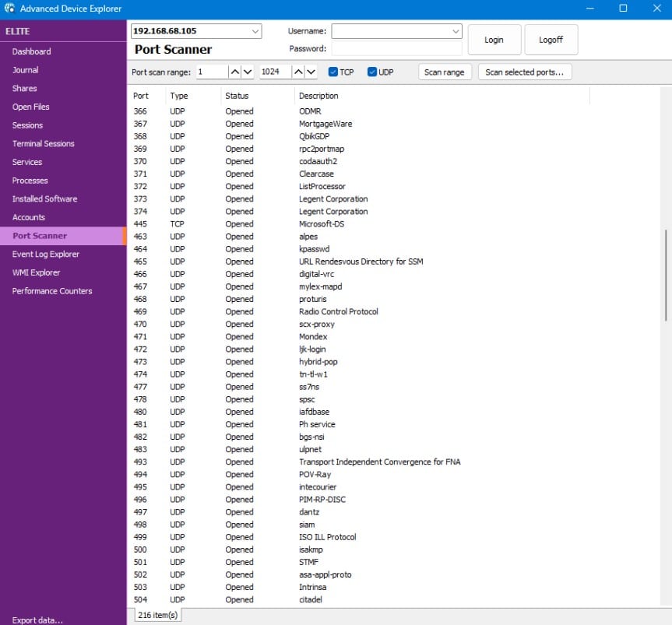Sort by the Description column header

442,96
